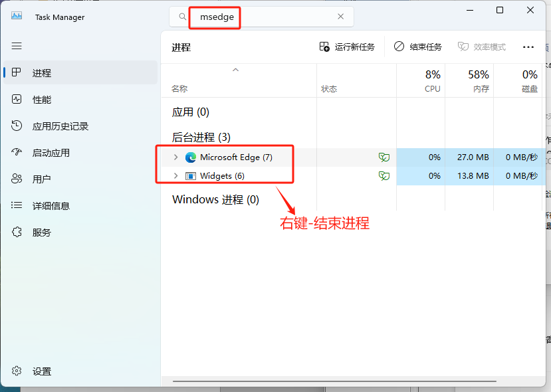Sort by the CPU column header
Screen dimensions: 551x392
coord(432,81)
